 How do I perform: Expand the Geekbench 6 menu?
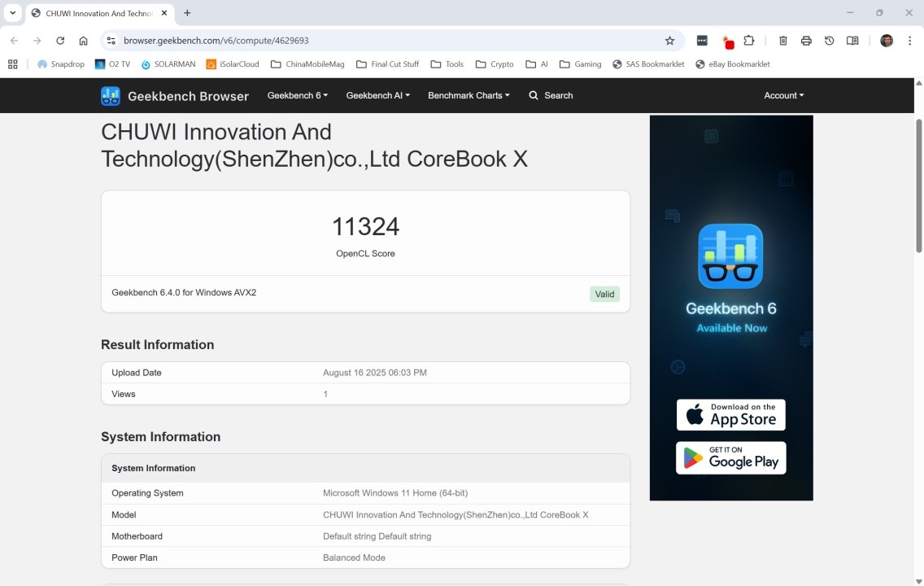(298, 95)
